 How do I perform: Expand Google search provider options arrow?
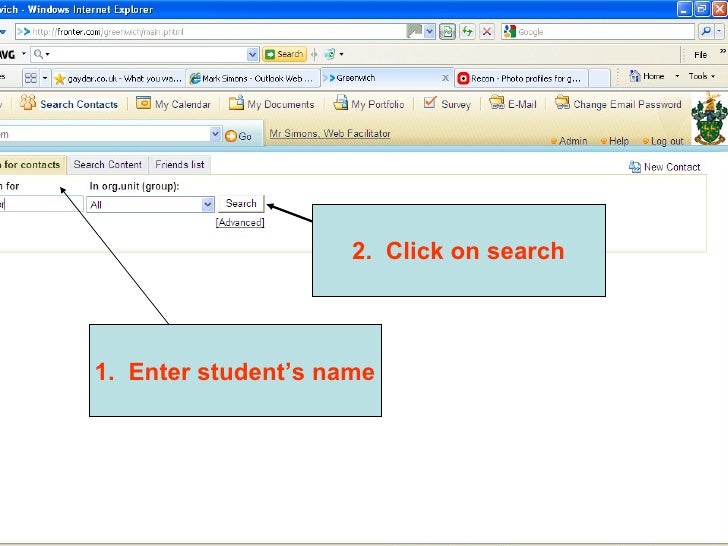click(x=719, y=32)
